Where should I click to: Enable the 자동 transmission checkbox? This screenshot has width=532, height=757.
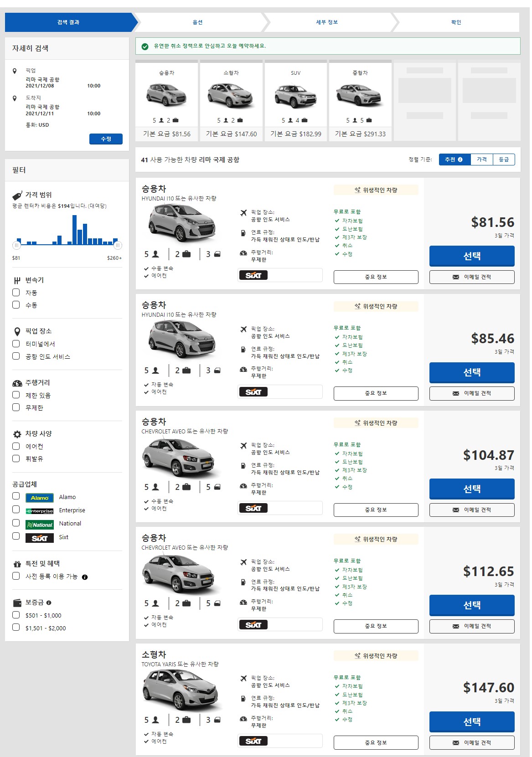(x=16, y=293)
